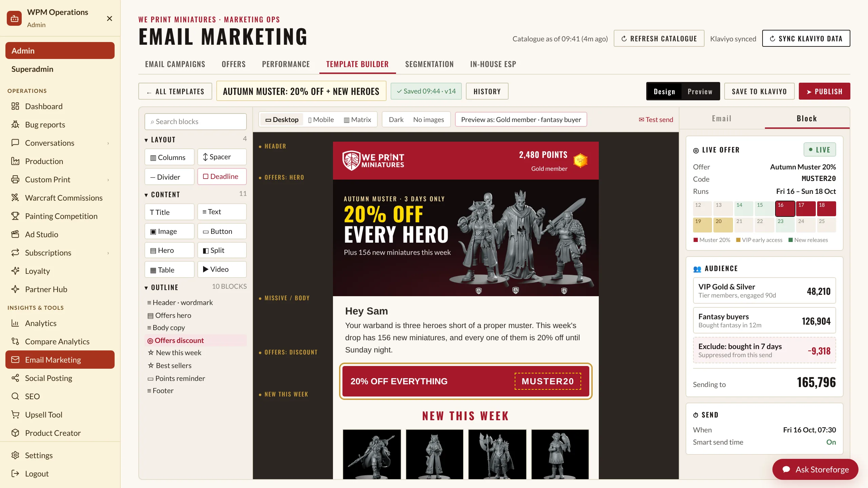Collapse the CONTENT blocks section
The height and width of the screenshot is (488, 868).
146,195
